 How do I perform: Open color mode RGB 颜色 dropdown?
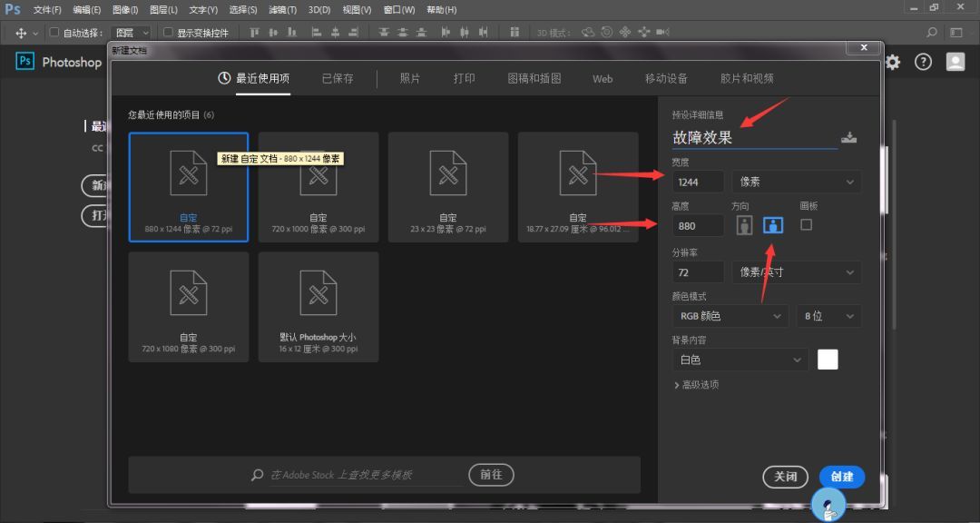[730, 316]
